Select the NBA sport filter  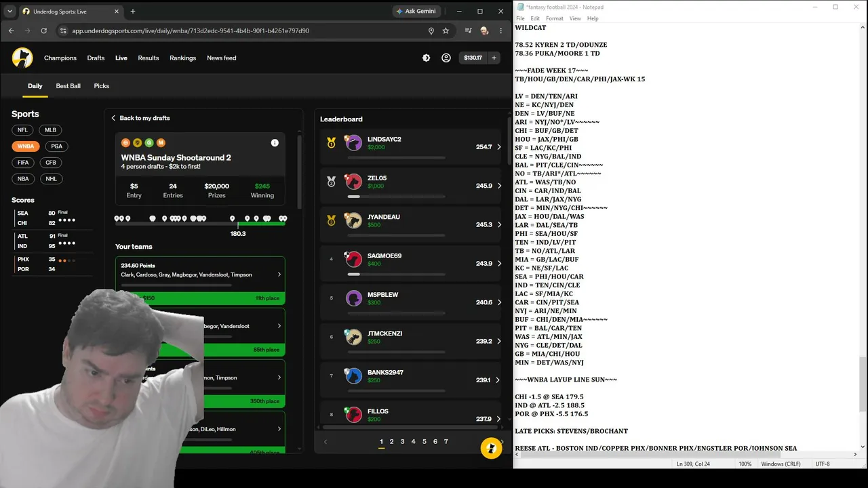[x=23, y=179]
